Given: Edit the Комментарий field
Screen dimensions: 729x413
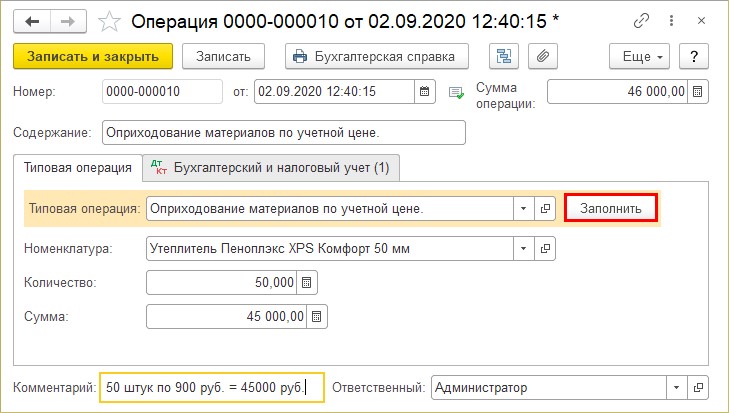Looking at the screenshot, I should (212, 387).
